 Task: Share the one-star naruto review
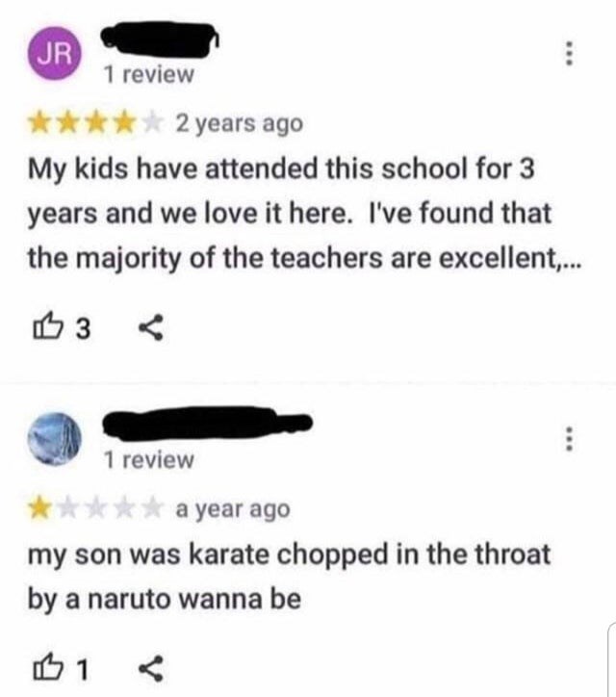tap(151, 668)
